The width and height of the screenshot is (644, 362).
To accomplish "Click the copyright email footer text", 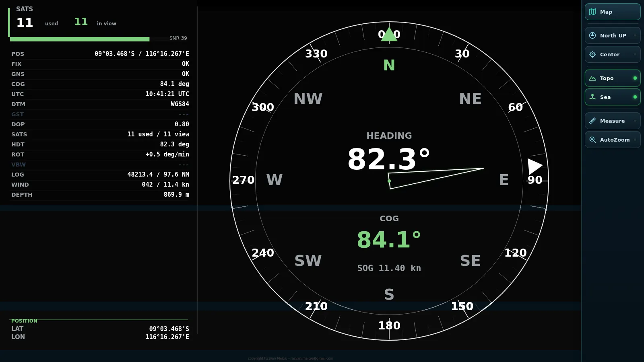I will point(291,358).
